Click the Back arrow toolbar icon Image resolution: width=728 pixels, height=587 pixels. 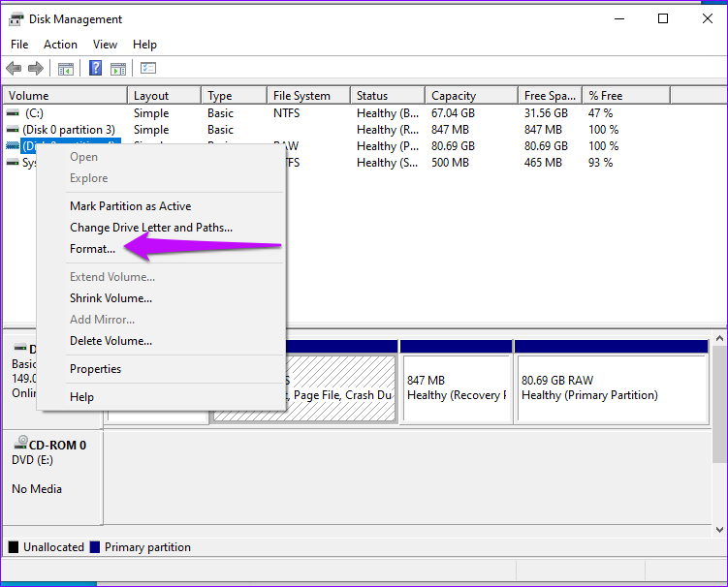coord(14,69)
